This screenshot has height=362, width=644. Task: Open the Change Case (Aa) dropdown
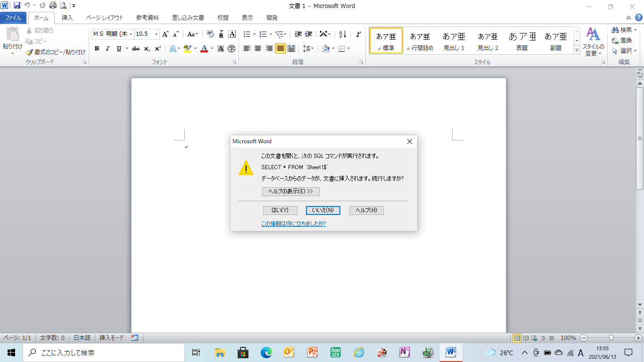(x=192, y=34)
